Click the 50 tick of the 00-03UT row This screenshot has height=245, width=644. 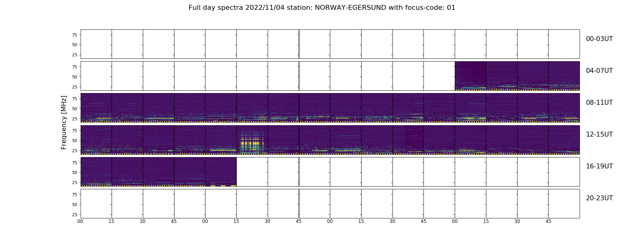[75, 45]
